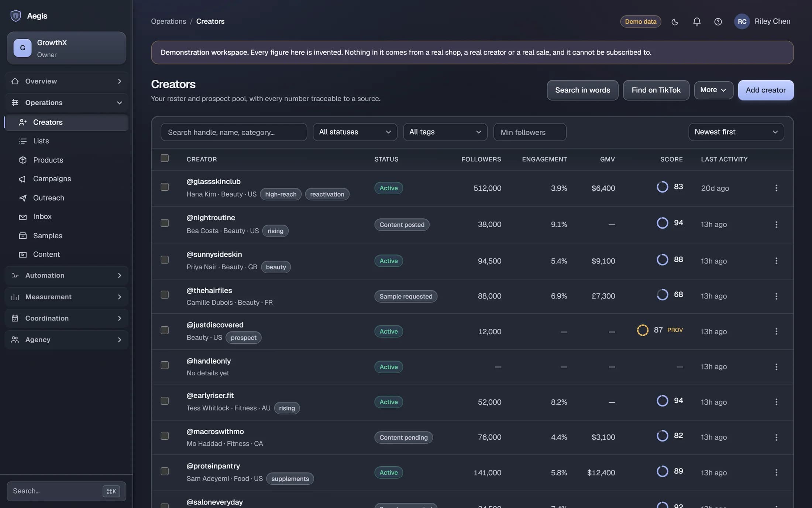Select the @sunnysideskin row checkbox
The width and height of the screenshot is (812, 508).
point(165,260)
